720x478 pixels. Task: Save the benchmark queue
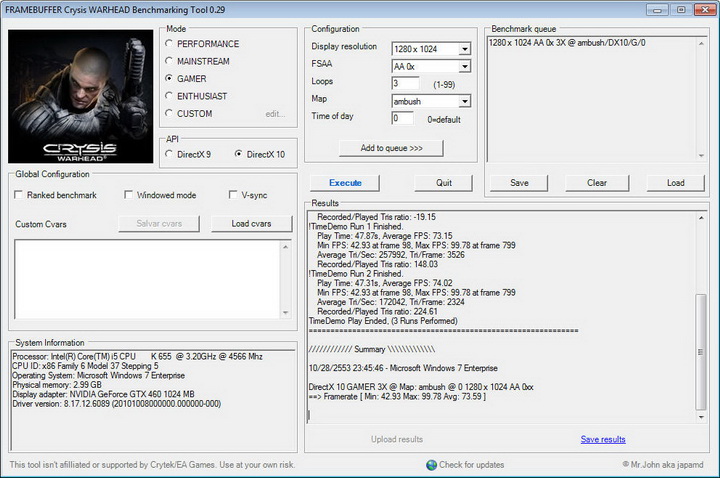pyautogui.click(x=519, y=183)
